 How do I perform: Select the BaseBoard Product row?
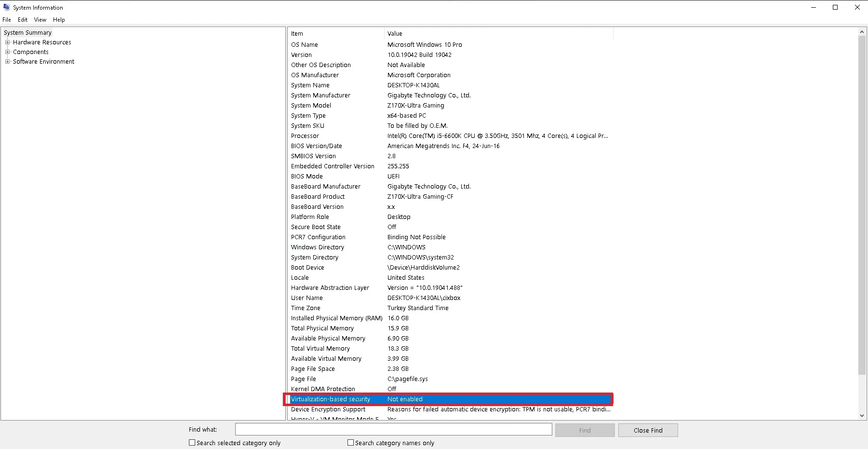tap(451, 197)
